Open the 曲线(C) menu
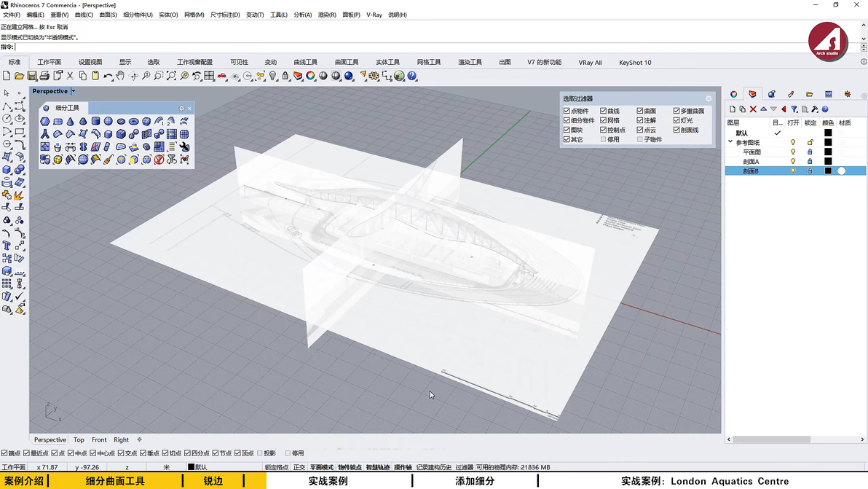 click(84, 15)
